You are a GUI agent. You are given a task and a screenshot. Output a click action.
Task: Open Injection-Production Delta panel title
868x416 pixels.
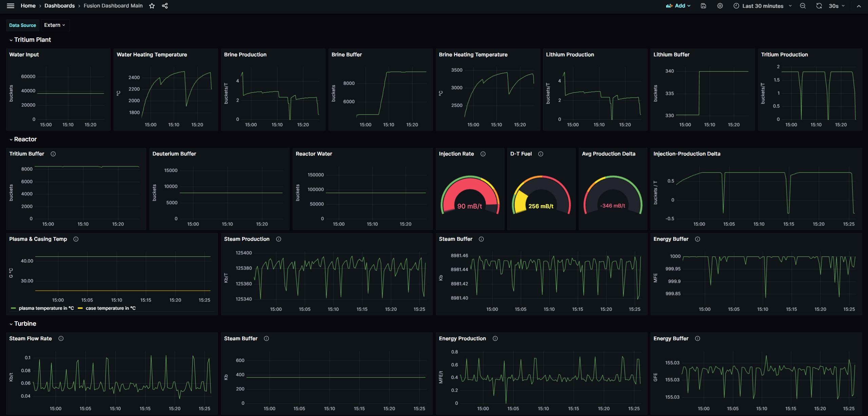click(687, 154)
